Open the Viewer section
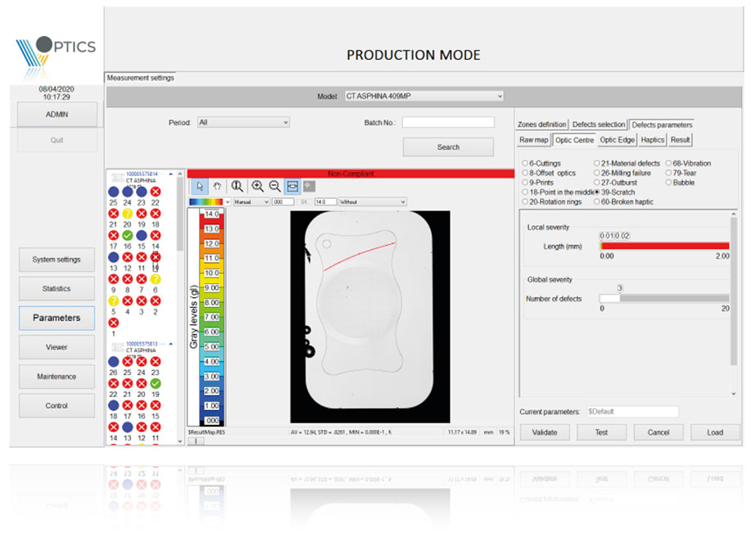This screenshot has height=560, width=751. 57,347
